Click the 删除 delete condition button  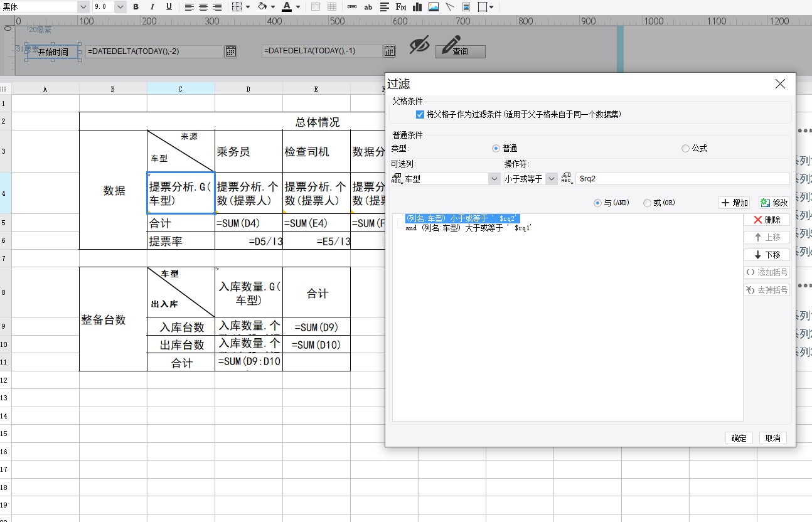pos(767,220)
